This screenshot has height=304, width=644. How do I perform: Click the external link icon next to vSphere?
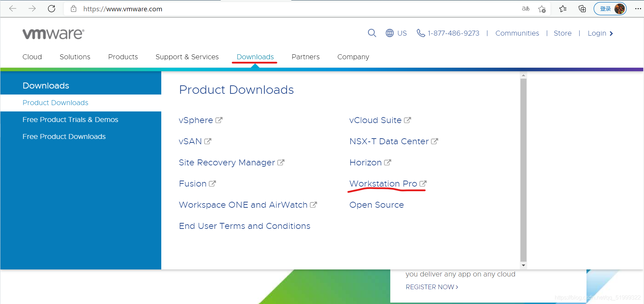pos(219,120)
